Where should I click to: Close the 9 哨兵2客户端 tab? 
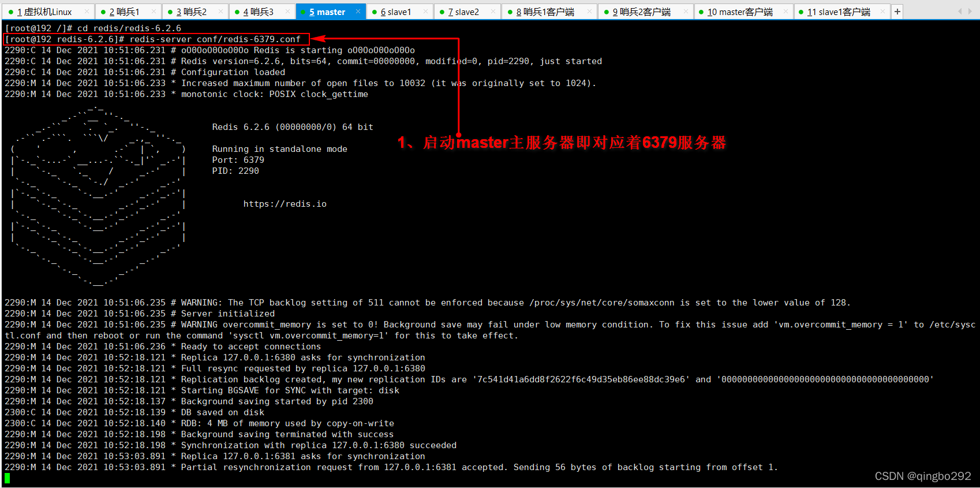point(686,12)
